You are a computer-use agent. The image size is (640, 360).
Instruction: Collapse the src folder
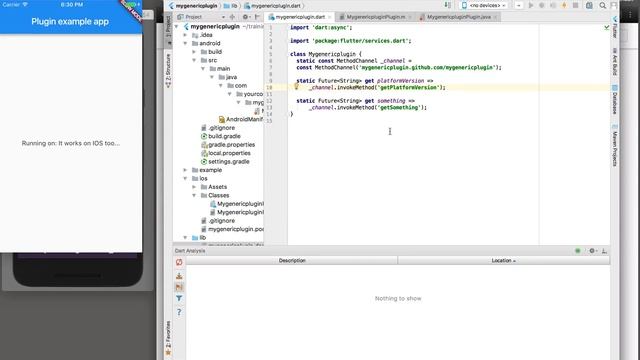(194, 60)
